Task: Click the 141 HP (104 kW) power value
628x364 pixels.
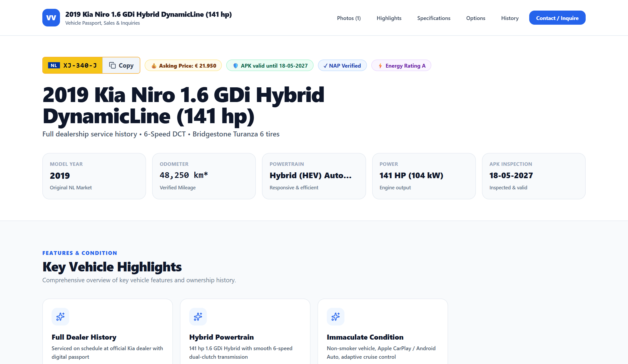Action: [411, 176]
